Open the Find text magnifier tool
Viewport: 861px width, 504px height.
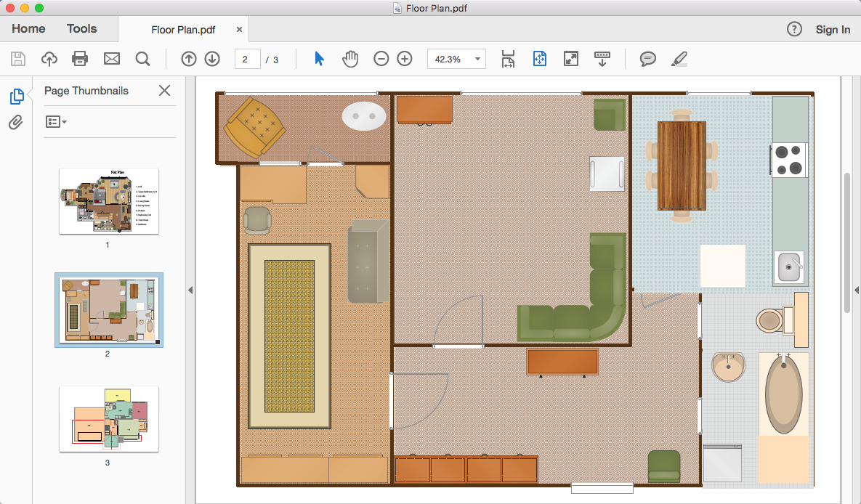pyautogui.click(x=142, y=59)
